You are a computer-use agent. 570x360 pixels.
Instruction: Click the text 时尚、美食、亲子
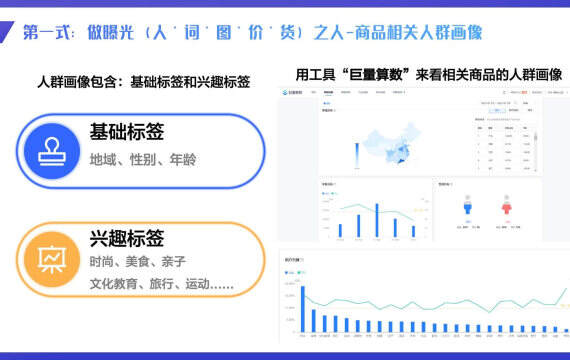(137, 261)
